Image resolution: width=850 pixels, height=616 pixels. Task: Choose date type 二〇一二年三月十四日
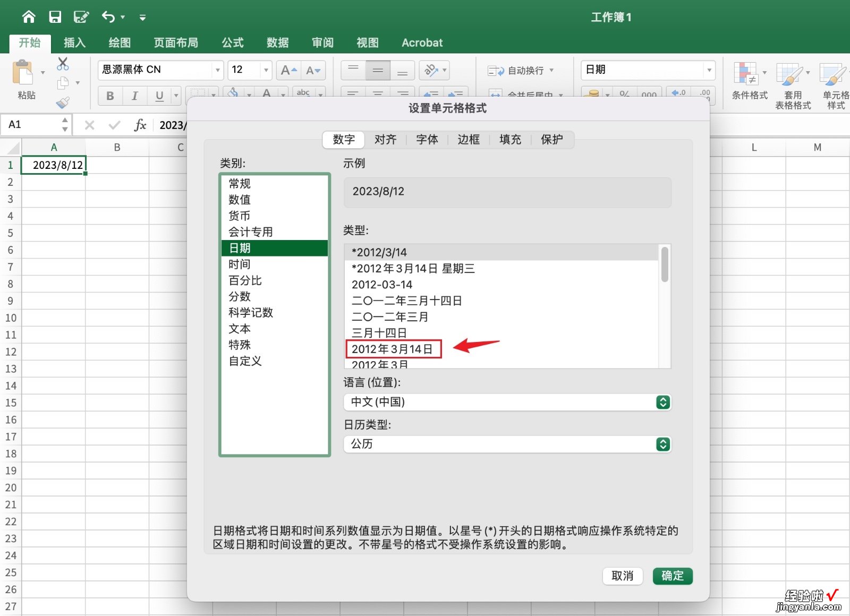click(x=501, y=301)
